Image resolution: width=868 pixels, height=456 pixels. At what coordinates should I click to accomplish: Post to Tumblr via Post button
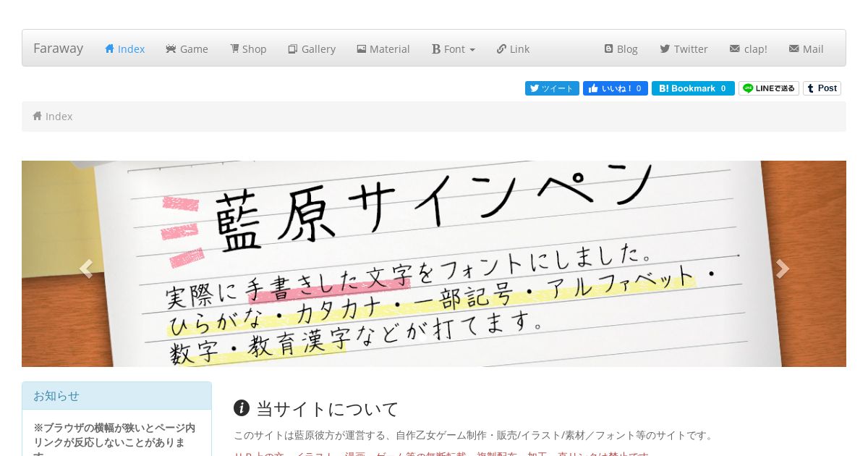tap(822, 88)
